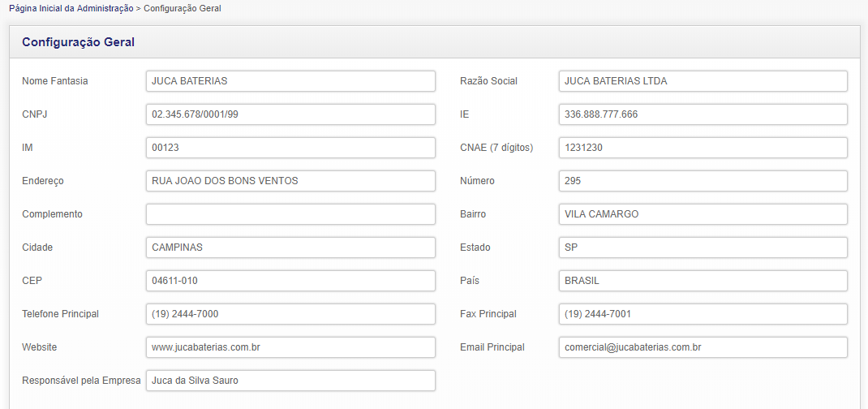
Task: Click the Fax Principal input field
Action: point(703,314)
